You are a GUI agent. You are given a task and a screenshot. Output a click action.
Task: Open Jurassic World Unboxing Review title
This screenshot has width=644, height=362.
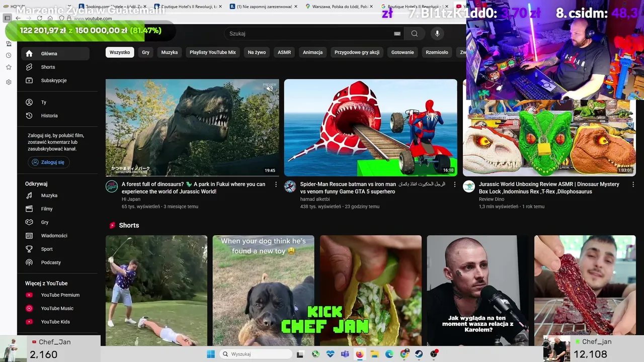coord(549,188)
